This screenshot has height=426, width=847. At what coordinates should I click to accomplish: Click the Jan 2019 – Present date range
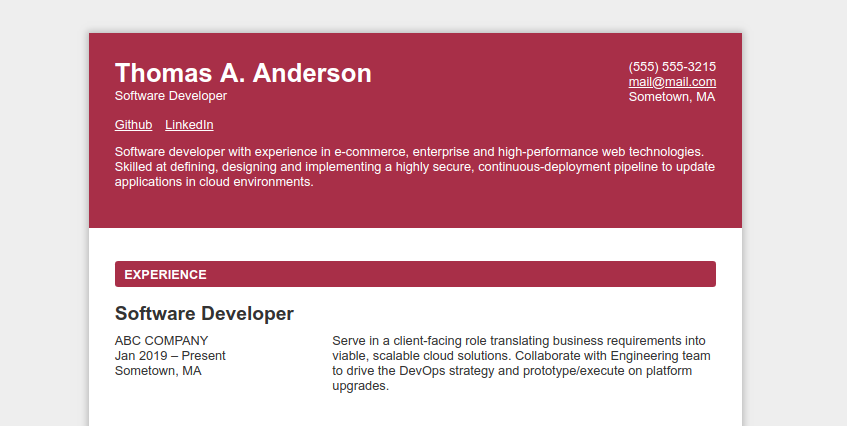pos(170,355)
